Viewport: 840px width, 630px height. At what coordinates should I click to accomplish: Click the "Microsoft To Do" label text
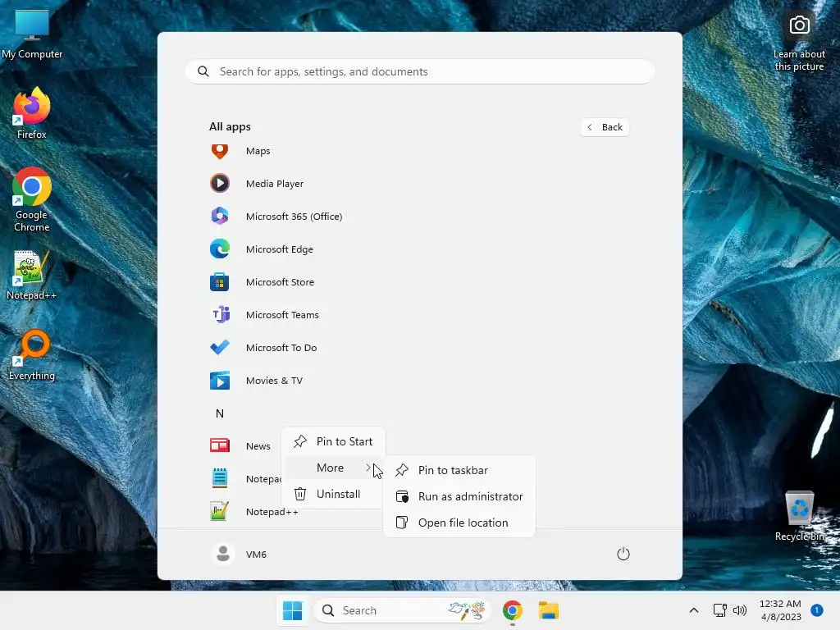tap(281, 348)
